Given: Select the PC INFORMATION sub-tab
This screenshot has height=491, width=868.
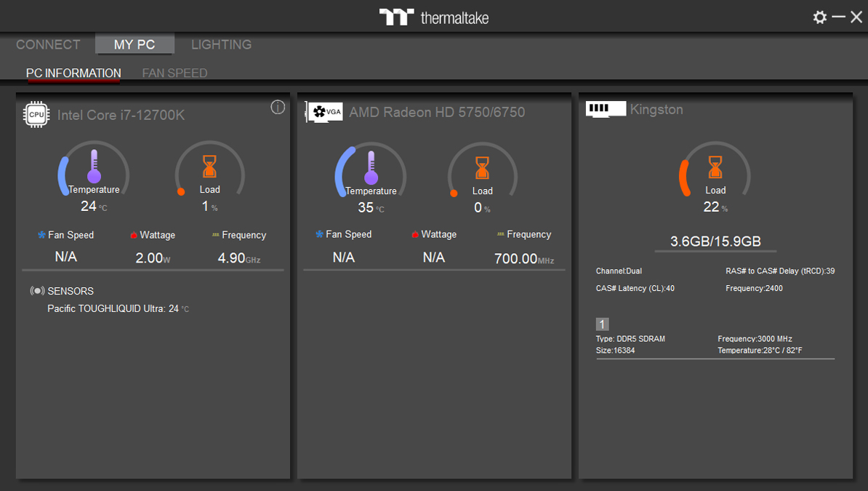Looking at the screenshot, I should [x=73, y=73].
